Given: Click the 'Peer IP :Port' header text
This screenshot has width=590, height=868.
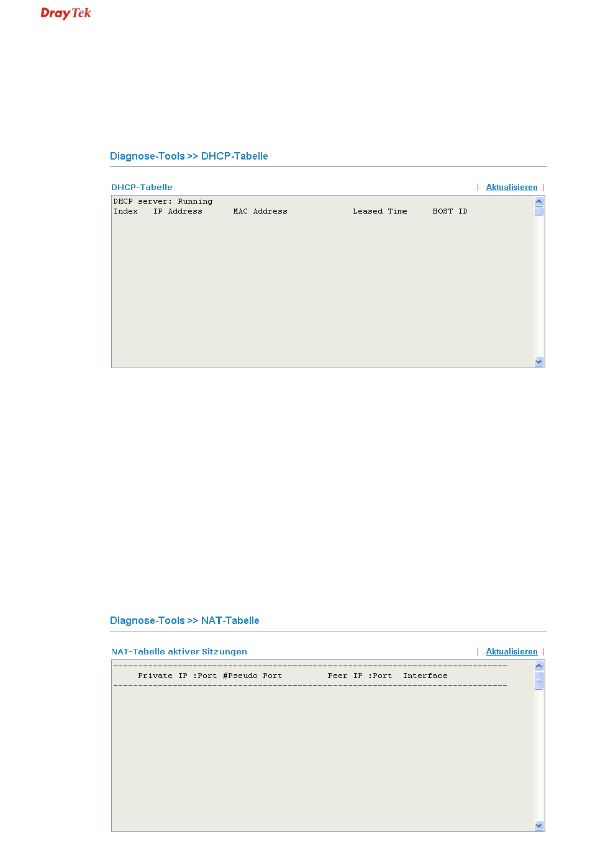Looking at the screenshot, I should point(360,676).
